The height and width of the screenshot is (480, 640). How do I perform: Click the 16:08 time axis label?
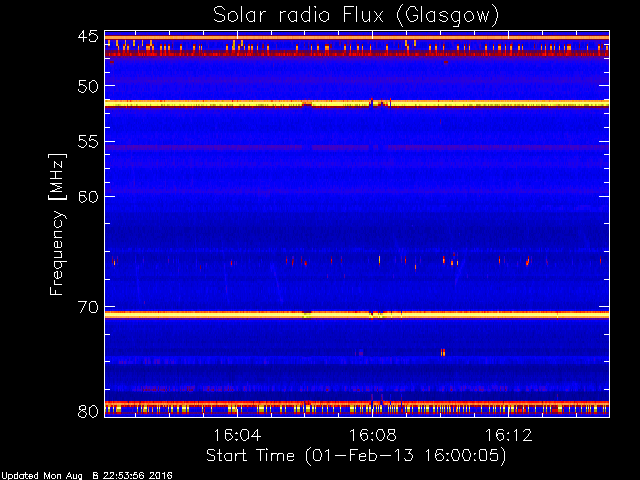tap(373, 436)
